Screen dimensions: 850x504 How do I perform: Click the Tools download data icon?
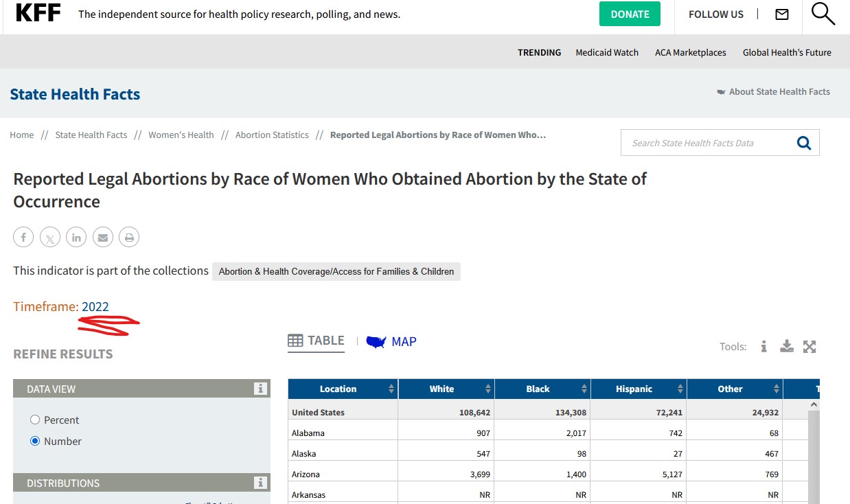point(787,346)
